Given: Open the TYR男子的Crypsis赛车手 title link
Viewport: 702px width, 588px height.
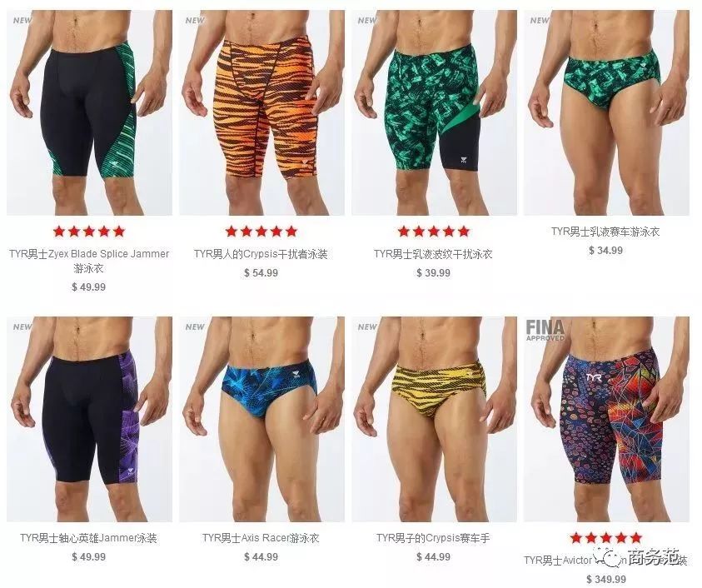Looking at the screenshot, I should pos(433,538).
